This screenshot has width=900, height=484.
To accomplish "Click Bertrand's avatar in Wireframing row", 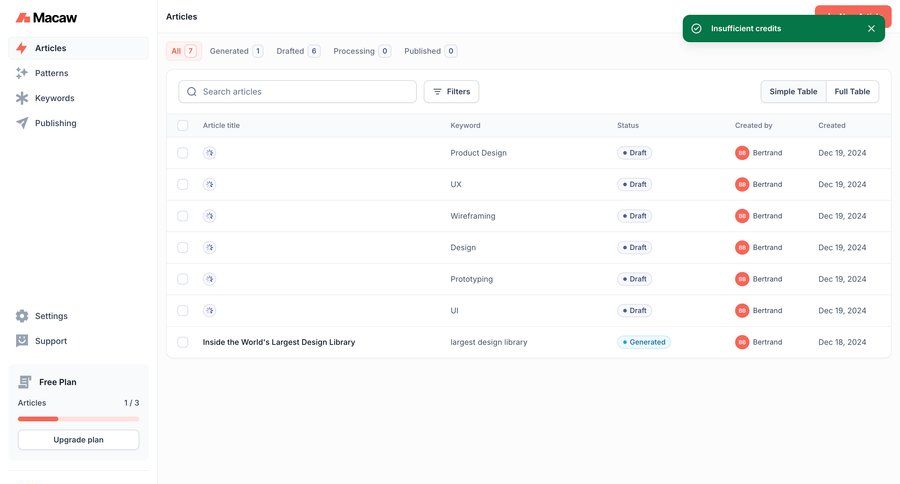I will pos(742,216).
